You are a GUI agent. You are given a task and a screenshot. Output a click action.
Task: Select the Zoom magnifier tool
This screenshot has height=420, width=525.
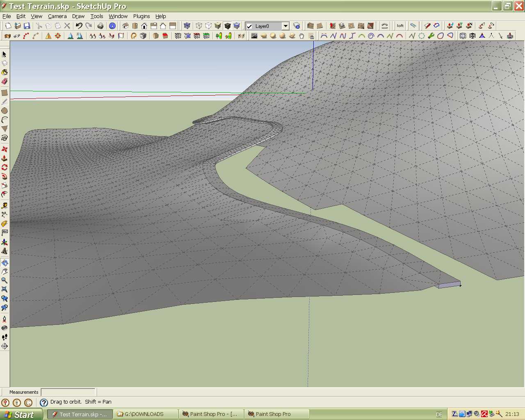tap(5, 281)
